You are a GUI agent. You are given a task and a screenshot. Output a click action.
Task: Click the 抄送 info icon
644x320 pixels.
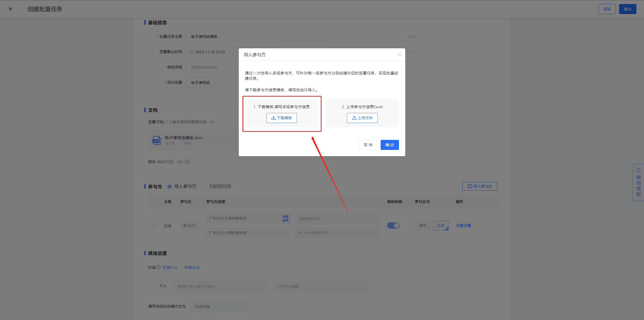pos(158,267)
